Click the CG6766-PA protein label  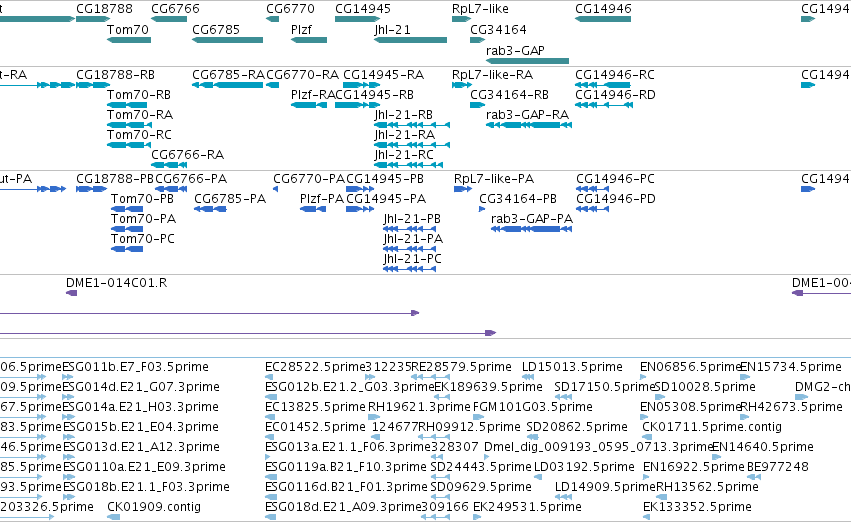point(191,179)
